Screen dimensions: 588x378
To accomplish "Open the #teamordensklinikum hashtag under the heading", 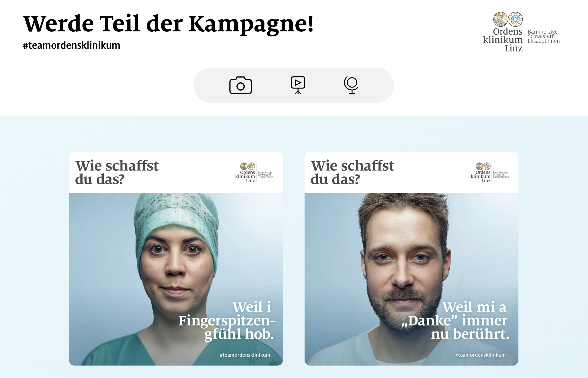I will (71, 45).
